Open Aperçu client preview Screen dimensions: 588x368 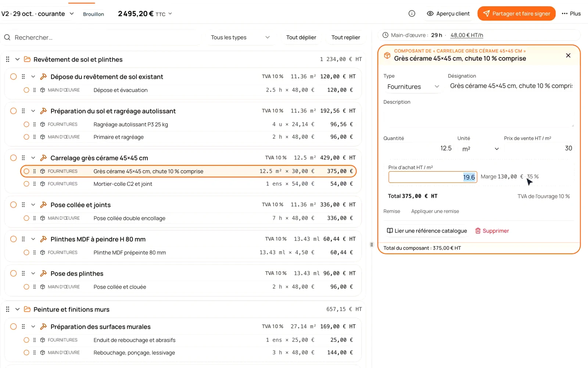(448, 14)
